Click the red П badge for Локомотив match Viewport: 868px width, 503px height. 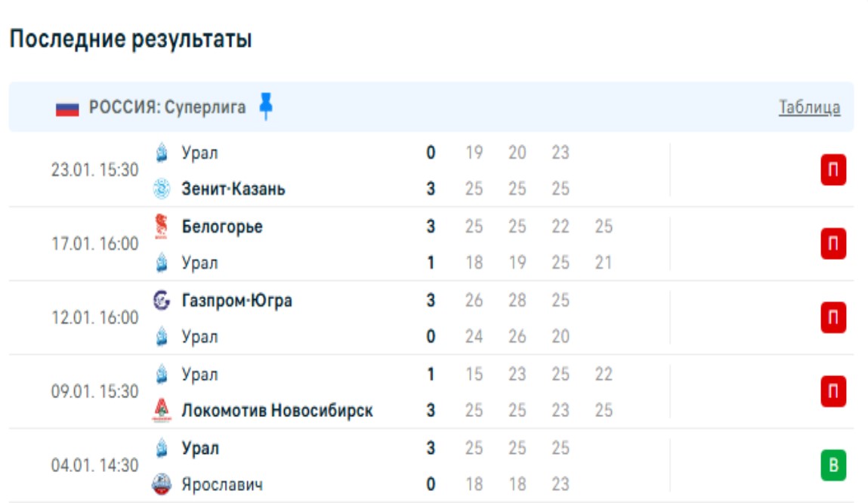833,392
